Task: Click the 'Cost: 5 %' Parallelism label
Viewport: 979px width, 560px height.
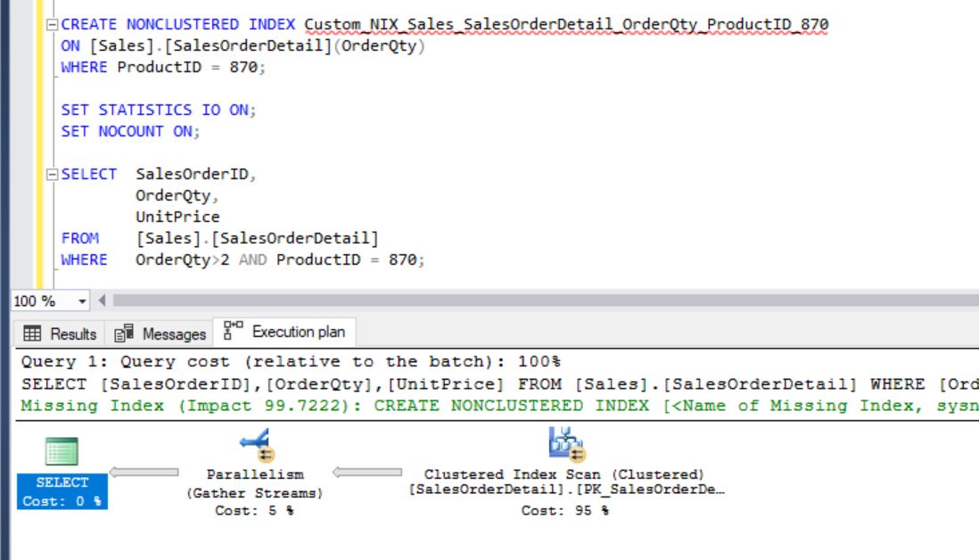Action: (x=254, y=511)
